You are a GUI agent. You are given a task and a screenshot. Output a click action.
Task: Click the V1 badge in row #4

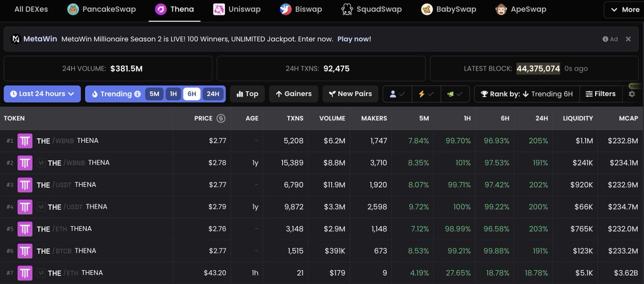[41, 207]
